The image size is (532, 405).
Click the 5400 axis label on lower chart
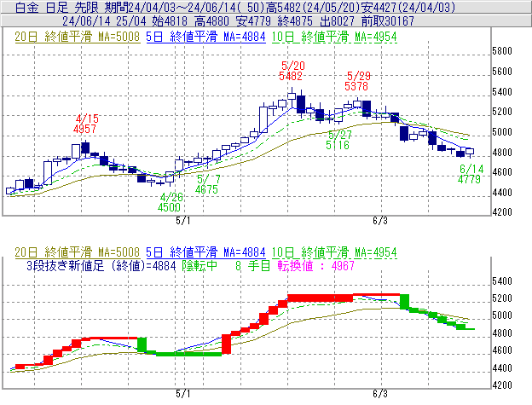(x=502, y=281)
